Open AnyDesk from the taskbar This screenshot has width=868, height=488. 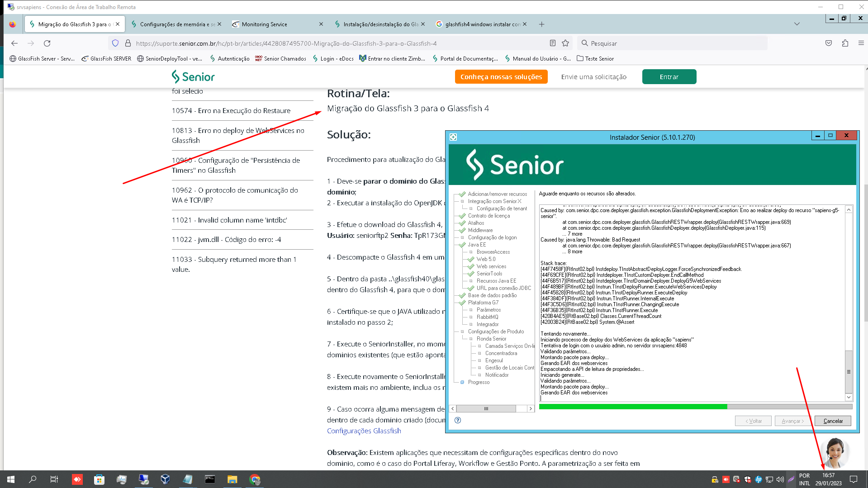(x=77, y=479)
